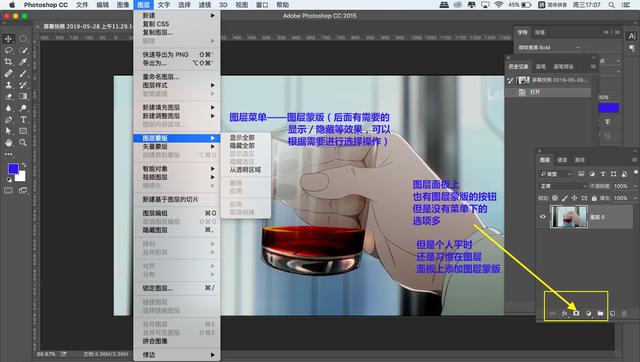
Task: Select the Clone Stamp tool
Action: [8, 85]
